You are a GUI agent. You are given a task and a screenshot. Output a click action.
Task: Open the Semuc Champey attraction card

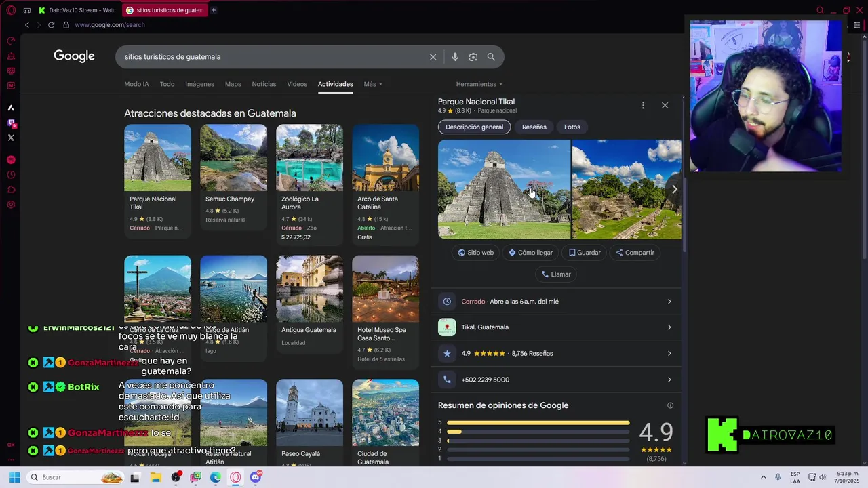click(x=233, y=176)
